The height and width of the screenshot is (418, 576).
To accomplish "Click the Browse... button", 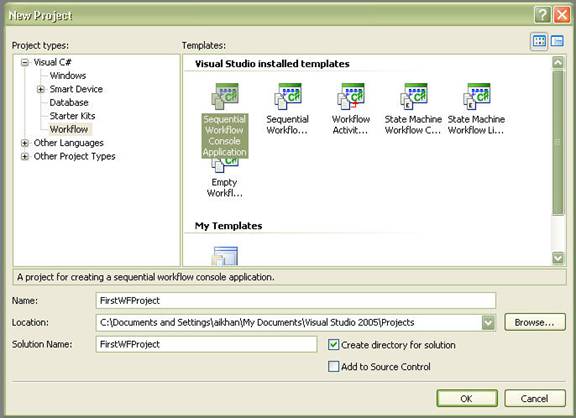I will click(x=535, y=322).
